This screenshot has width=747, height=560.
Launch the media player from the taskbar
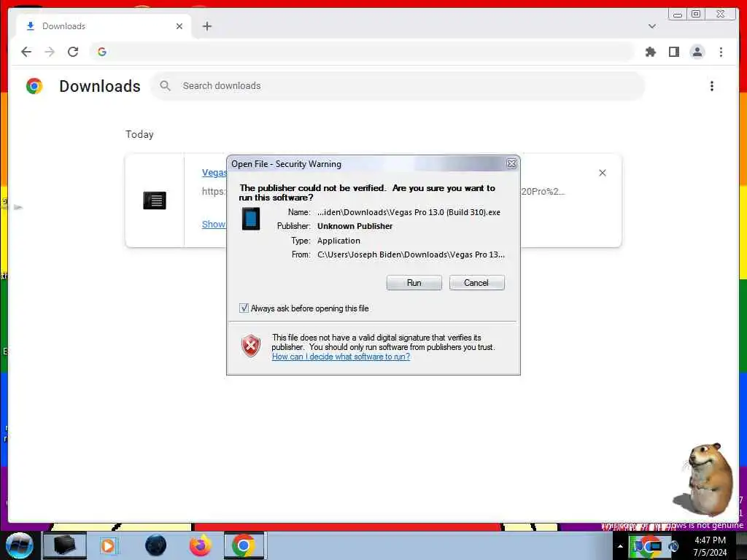click(x=108, y=545)
